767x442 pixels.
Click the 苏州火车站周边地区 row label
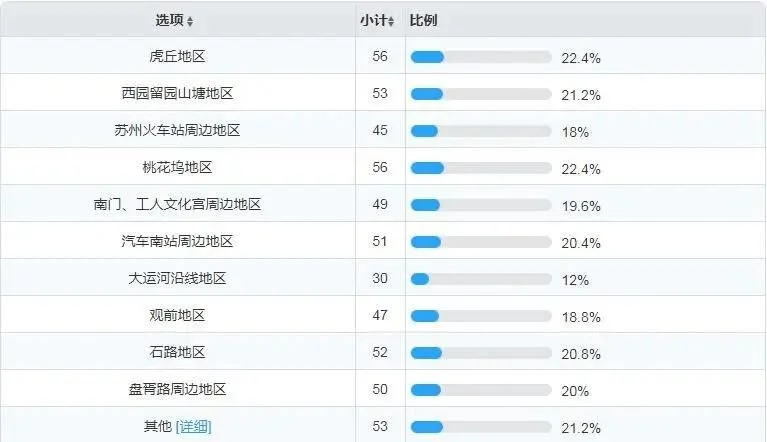(177, 130)
